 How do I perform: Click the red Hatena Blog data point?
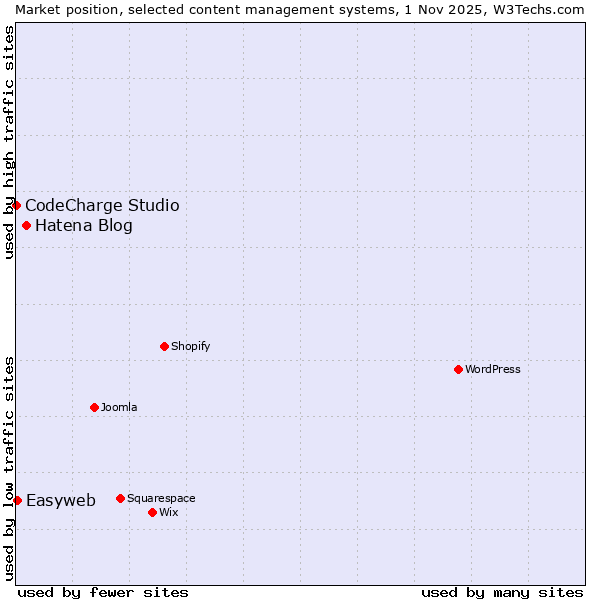26,225
